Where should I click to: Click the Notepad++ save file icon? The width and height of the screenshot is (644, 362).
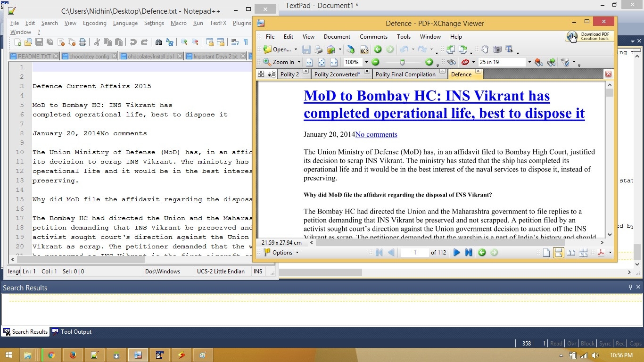tap(39, 42)
